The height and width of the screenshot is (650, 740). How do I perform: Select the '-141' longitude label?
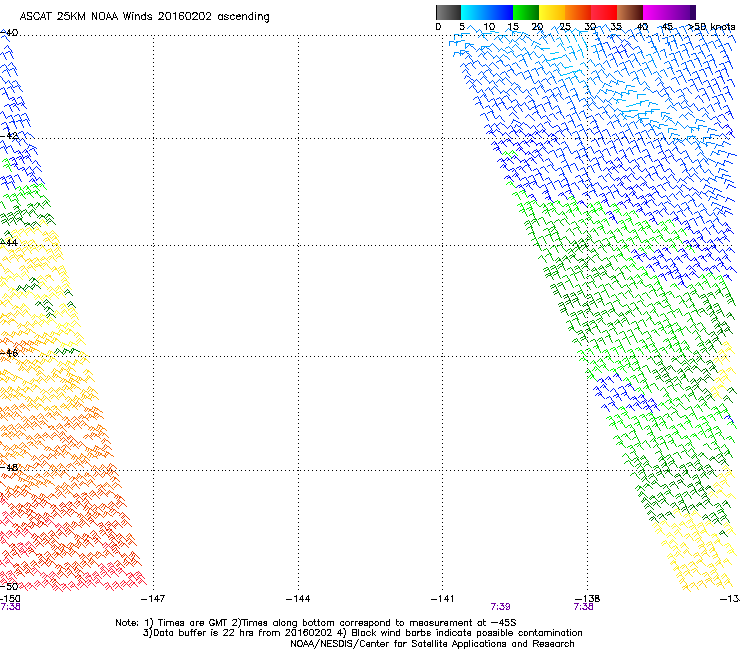click(442, 599)
